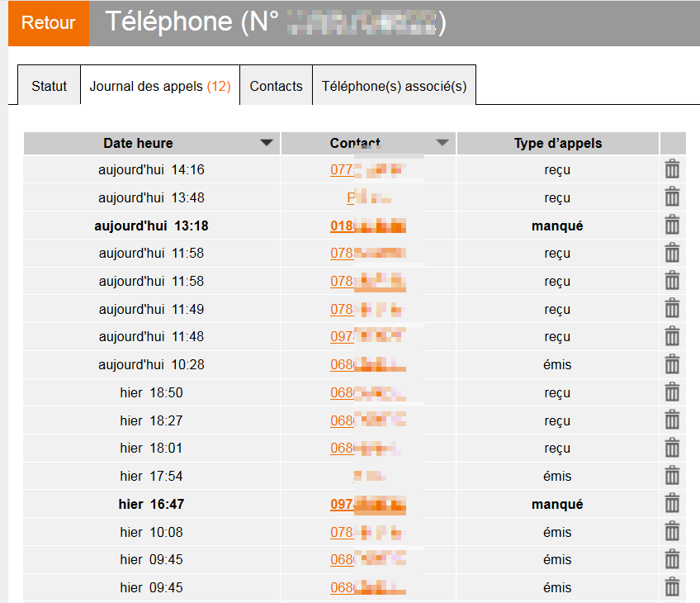Remove the call from hier 18:01
This screenshot has width=700, height=603.
(x=672, y=448)
